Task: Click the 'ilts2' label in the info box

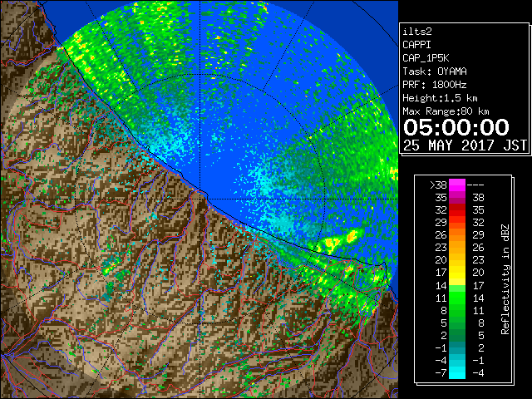Action: point(417,32)
